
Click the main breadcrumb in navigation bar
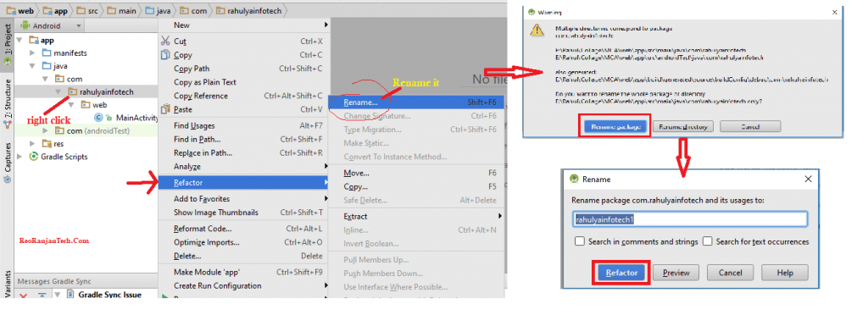[121, 10]
